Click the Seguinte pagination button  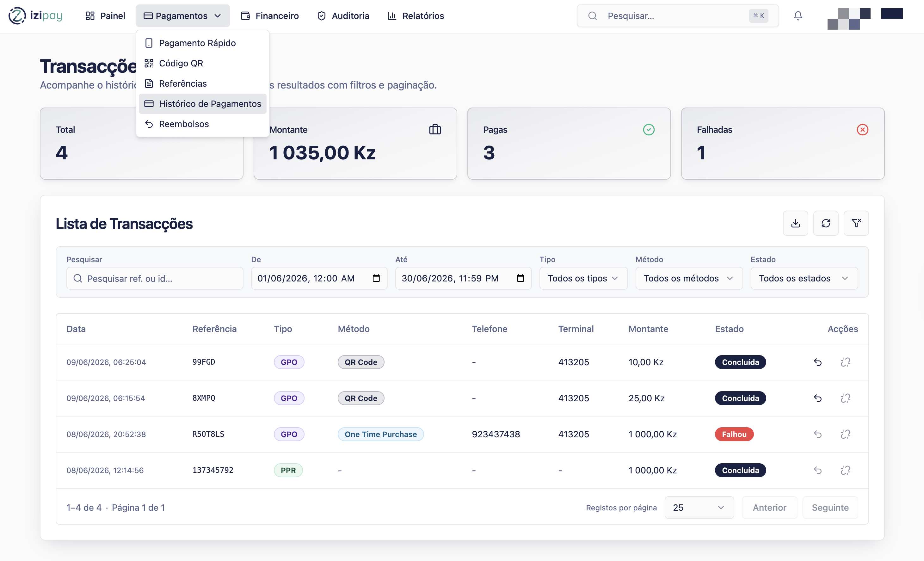[x=830, y=508]
